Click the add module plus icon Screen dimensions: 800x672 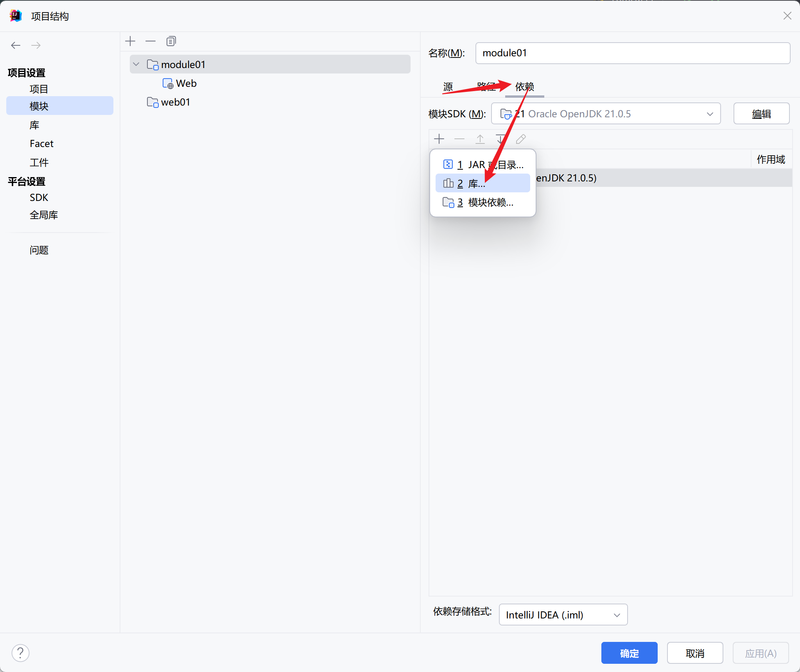coord(130,41)
